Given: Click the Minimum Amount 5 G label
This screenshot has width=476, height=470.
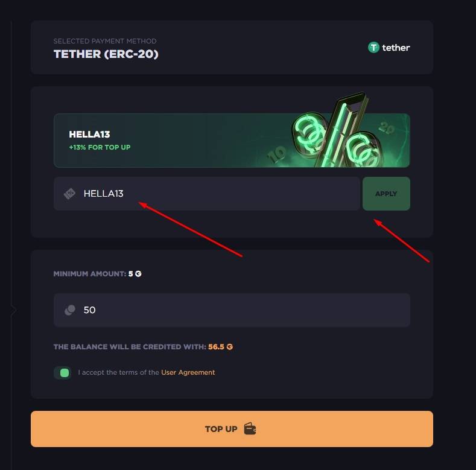Looking at the screenshot, I should click(x=97, y=274).
